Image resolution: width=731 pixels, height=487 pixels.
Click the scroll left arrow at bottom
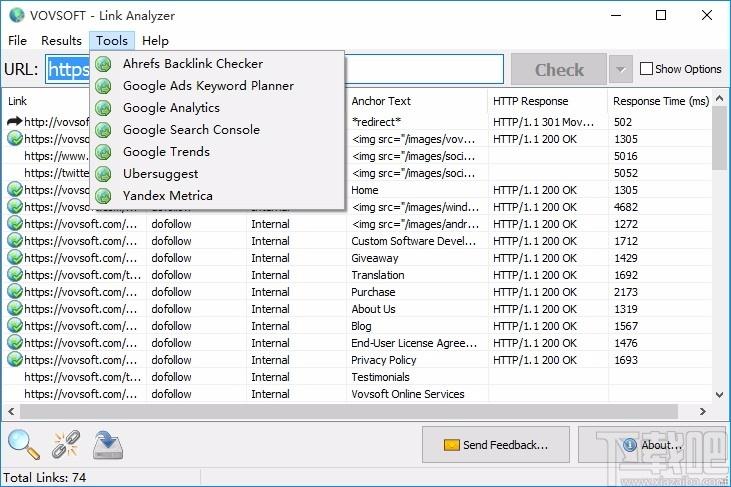(11, 412)
